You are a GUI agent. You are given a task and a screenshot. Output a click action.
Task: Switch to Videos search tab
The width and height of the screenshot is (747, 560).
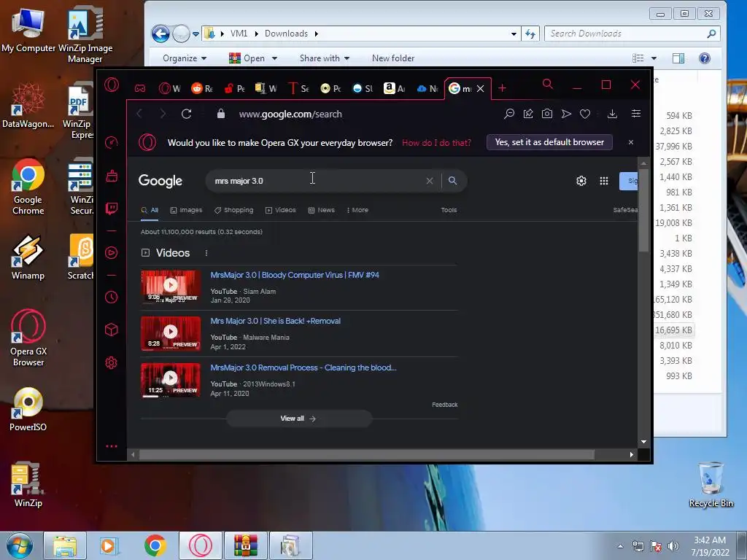[x=281, y=210]
